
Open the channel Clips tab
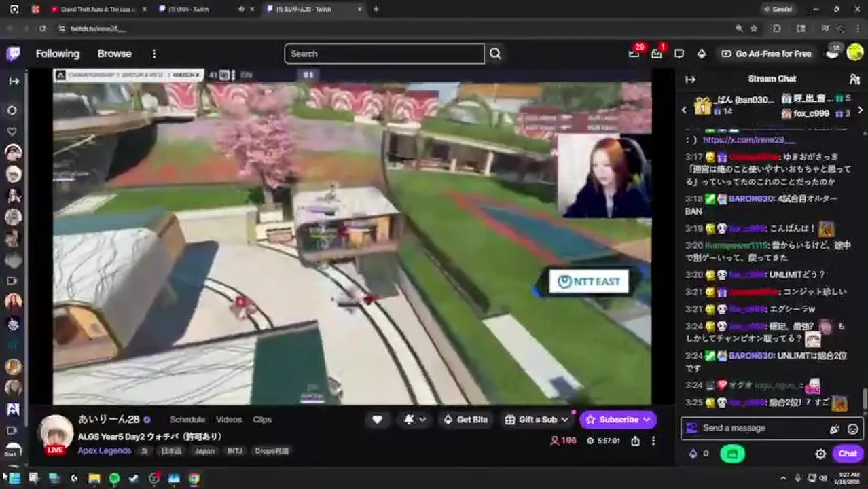(x=262, y=420)
